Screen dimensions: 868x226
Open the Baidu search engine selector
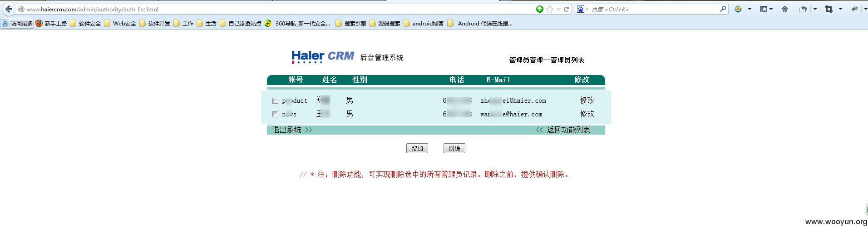pos(582,9)
